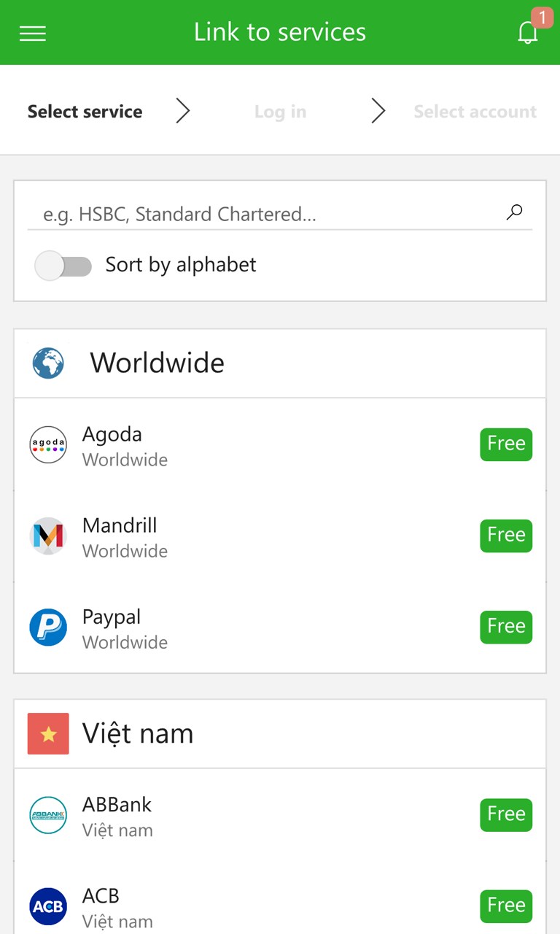The image size is (560, 934).
Task: Select the Log in step
Action: click(x=280, y=112)
